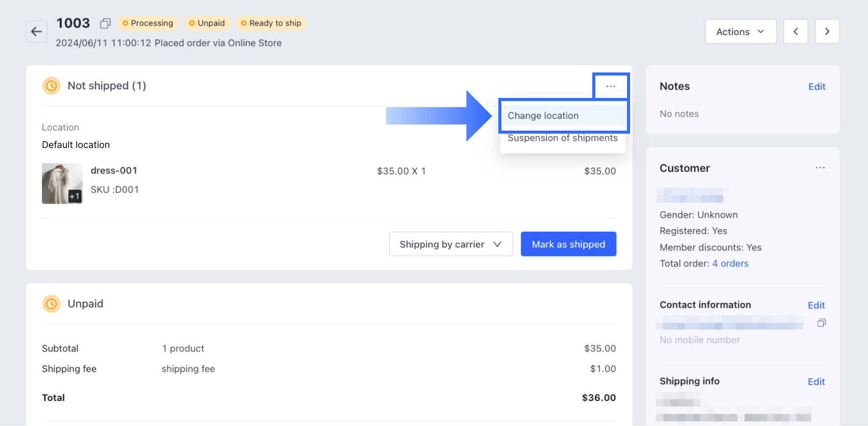Open the Customer section more options

click(820, 168)
